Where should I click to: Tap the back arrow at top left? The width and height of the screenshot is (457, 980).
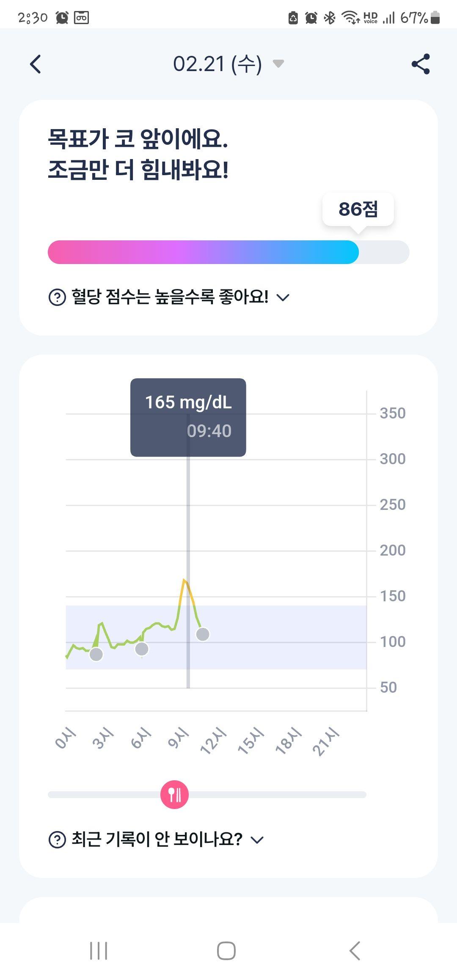tap(36, 64)
